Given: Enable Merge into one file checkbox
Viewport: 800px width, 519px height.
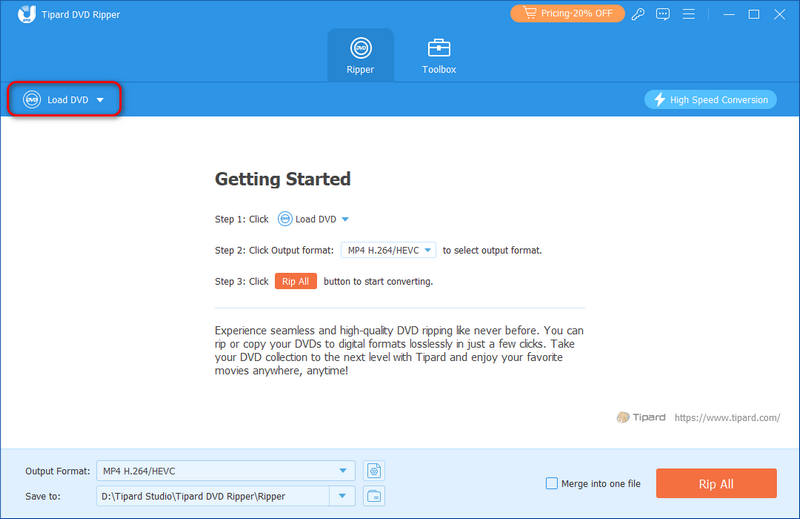Looking at the screenshot, I should [552, 483].
